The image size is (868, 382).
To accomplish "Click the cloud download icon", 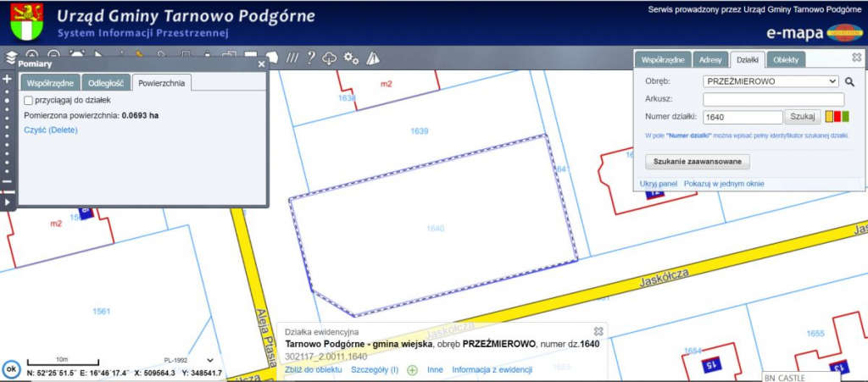I will pos(331,58).
